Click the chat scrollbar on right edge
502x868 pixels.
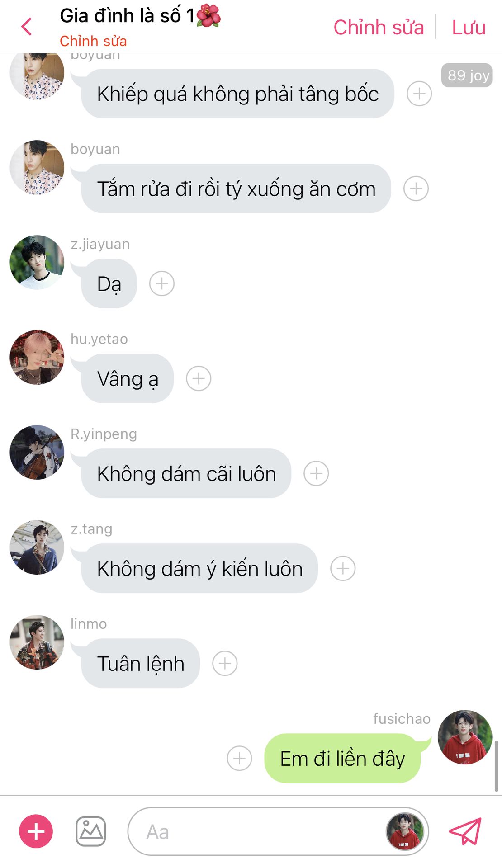[x=496, y=766]
